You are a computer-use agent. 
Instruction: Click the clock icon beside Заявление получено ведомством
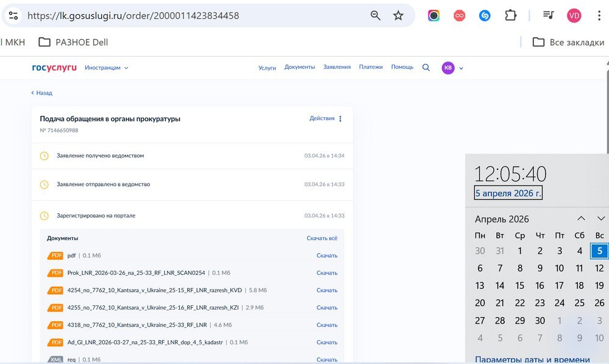(45, 155)
